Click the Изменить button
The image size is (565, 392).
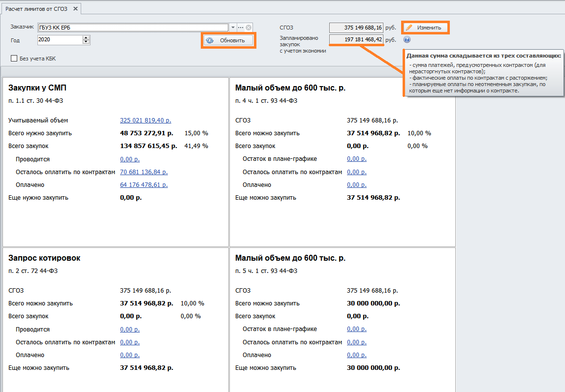[x=426, y=28]
